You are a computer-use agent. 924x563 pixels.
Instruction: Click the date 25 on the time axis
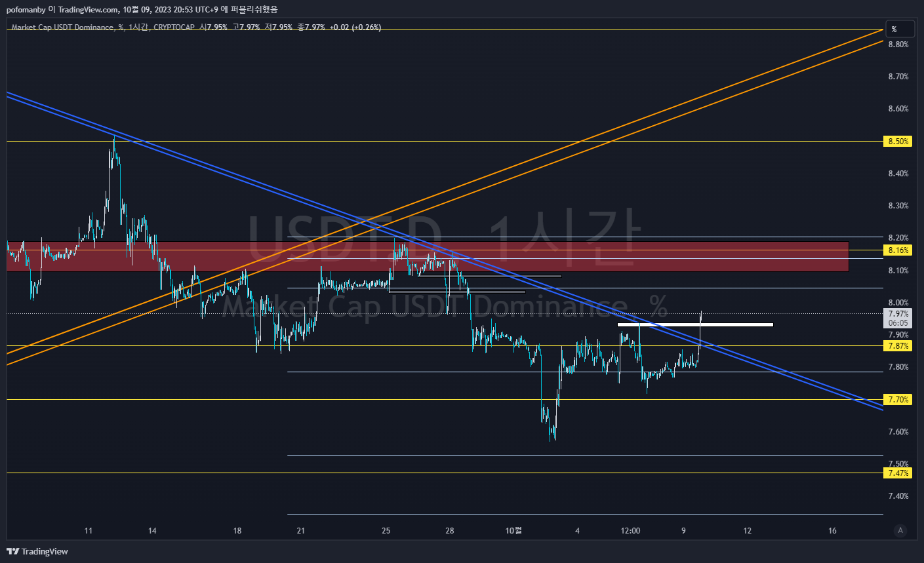coord(386,531)
